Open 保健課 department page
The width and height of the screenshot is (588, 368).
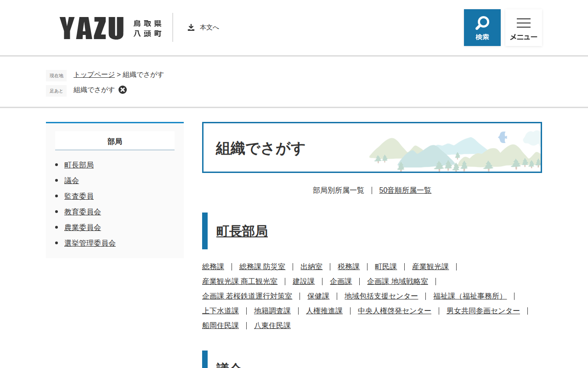tap(318, 296)
